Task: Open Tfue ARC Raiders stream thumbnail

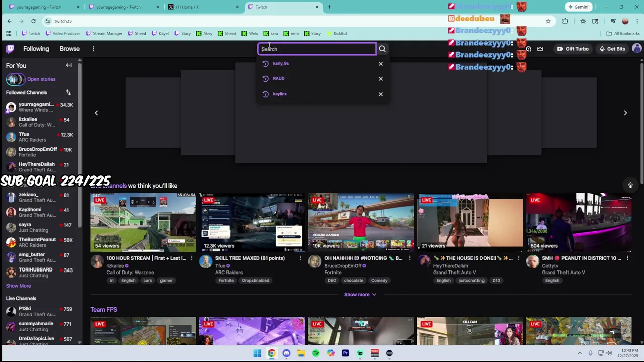Action: pos(252,222)
